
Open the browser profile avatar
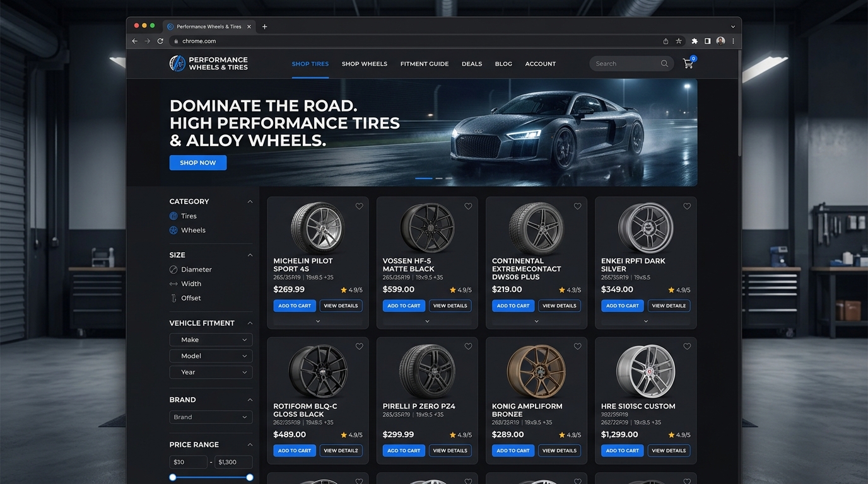coord(720,41)
